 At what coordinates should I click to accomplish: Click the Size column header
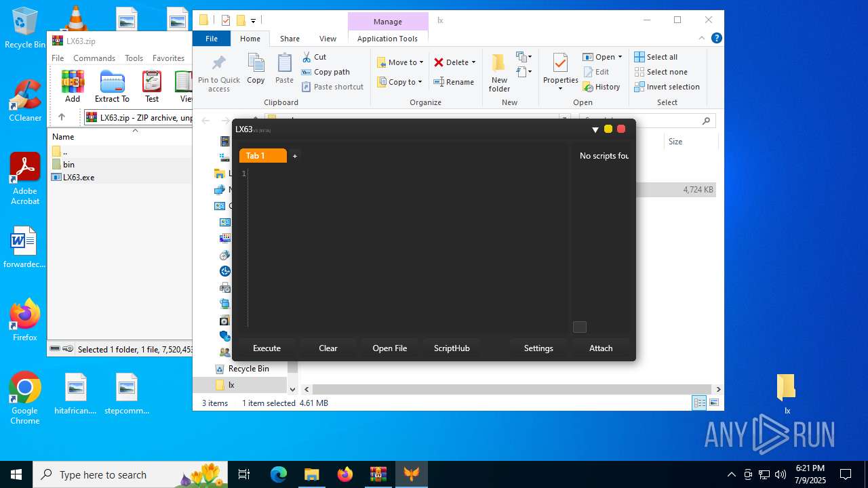[690, 142]
